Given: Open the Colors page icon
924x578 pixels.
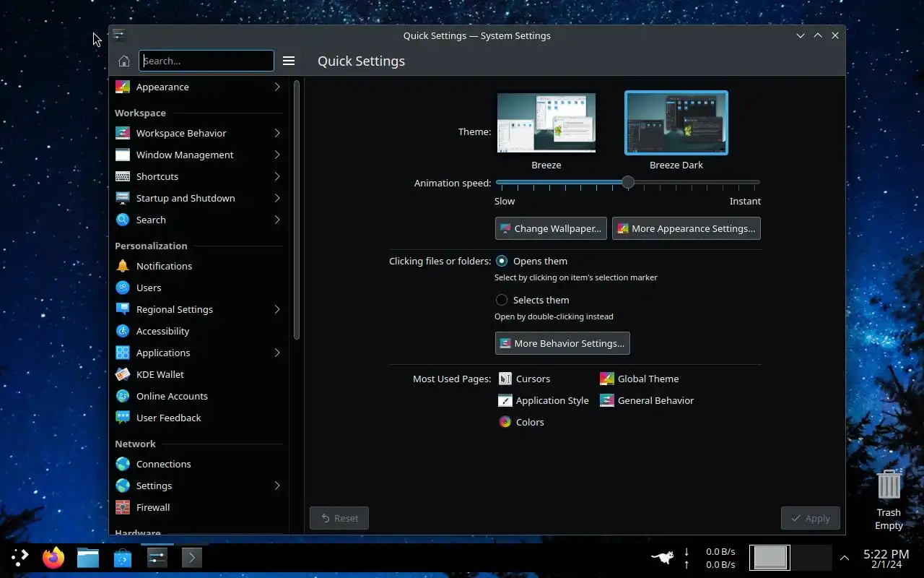Looking at the screenshot, I should tap(505, 422).
